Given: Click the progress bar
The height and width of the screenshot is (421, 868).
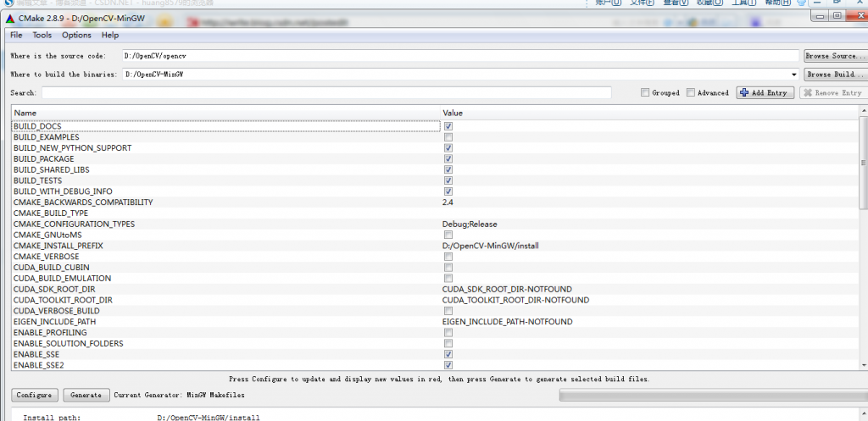Looking at the screenshot, I should coord(714,395).
